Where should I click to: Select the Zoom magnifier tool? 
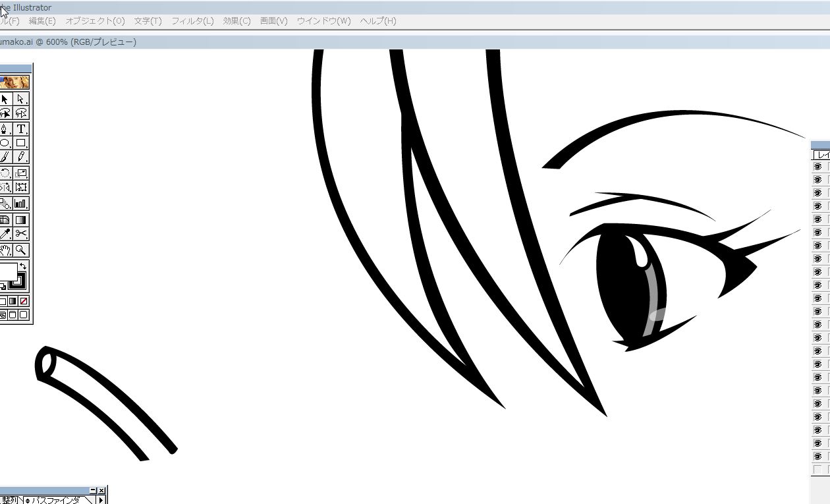coord(21,250)
